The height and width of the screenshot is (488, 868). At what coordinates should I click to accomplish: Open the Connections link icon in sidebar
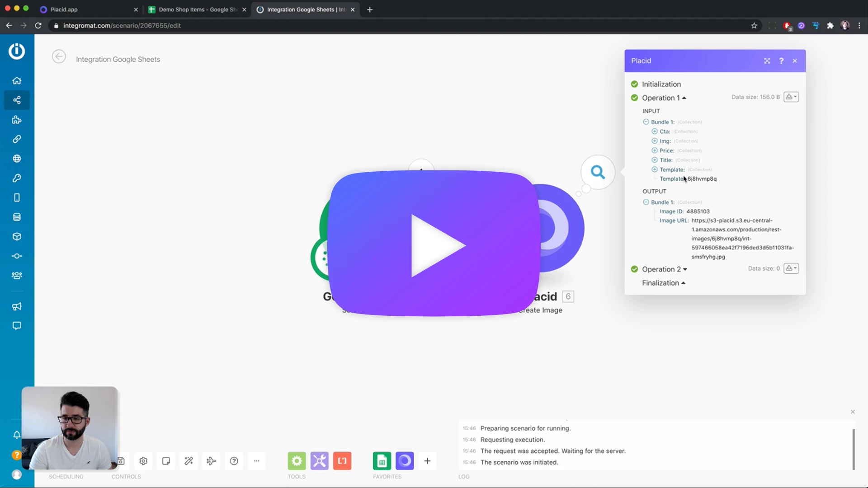[17, 139]
